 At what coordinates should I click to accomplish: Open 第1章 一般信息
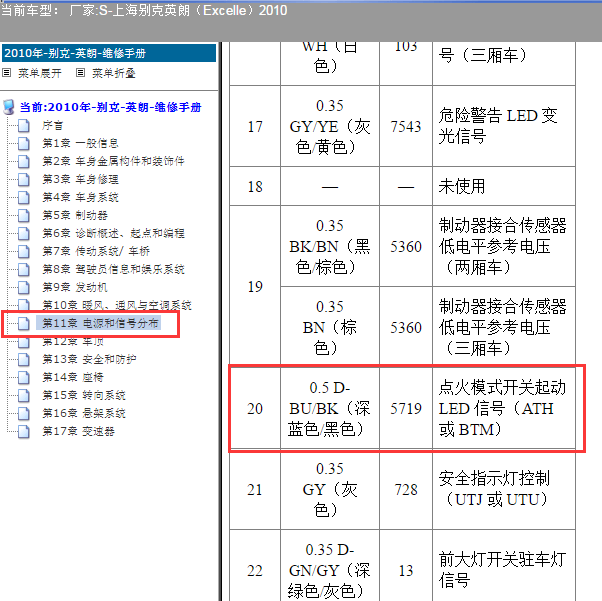(80, 143)
